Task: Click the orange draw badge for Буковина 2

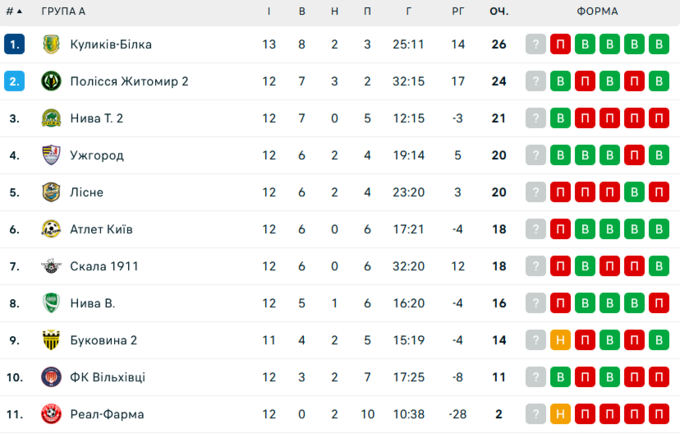Action: click(x=561, y=340)
